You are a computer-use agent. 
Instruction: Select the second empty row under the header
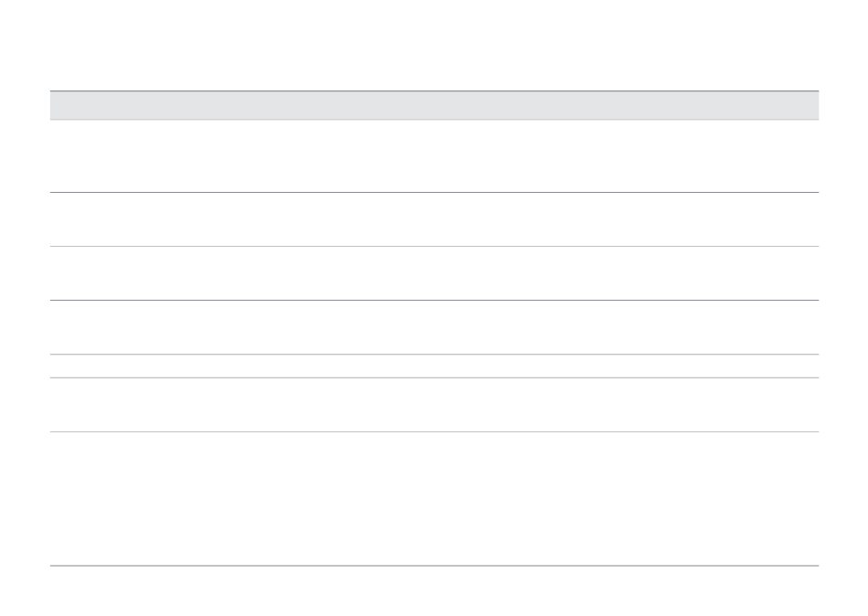tap(434, 219)
